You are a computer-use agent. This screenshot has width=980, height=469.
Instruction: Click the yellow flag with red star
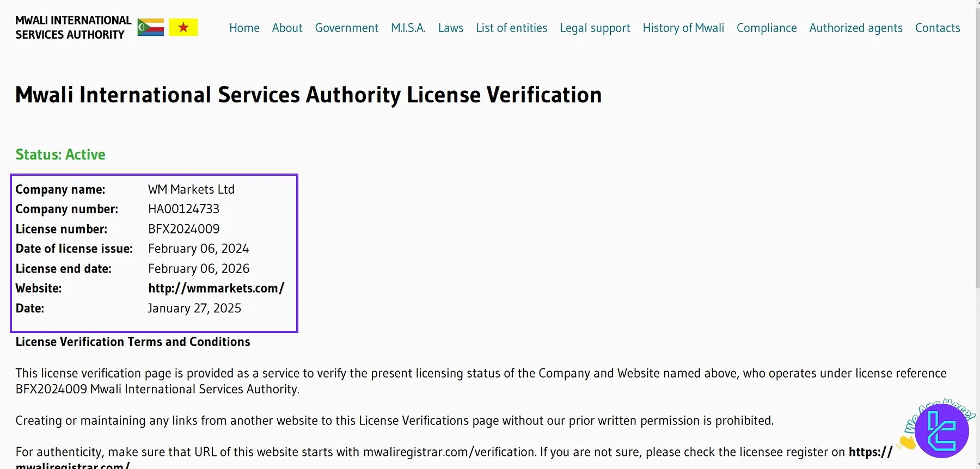click(x=183, y=27)
